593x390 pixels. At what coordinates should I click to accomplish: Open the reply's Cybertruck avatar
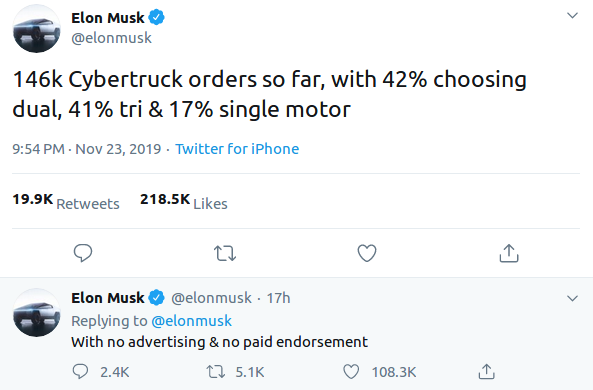[x=37, y=312]
